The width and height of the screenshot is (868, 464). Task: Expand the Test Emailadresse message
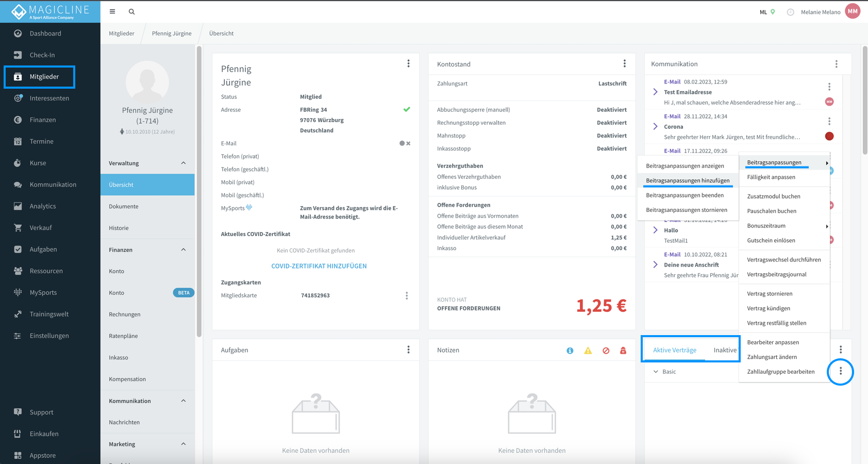[x=655, y=92]
